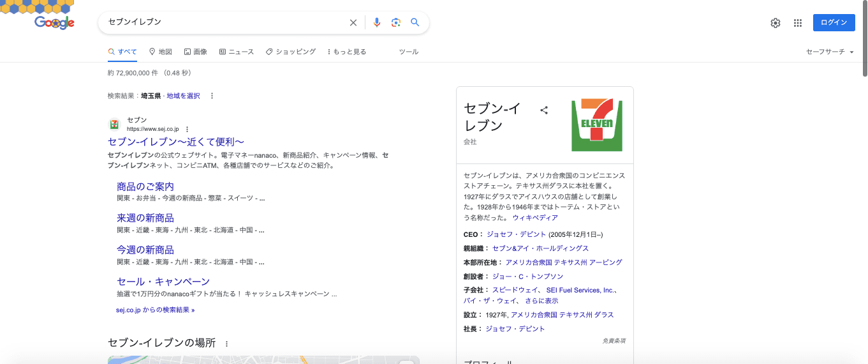Click the 7-Eleven logo image

click(x=597, y=125)
